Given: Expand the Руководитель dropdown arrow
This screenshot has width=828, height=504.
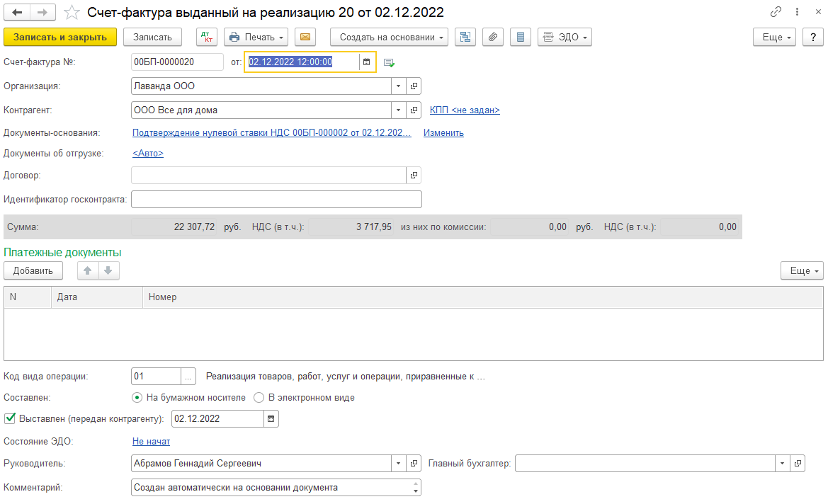Looking at the screenshot, I should pyautogui.click(x=399, y=464).
